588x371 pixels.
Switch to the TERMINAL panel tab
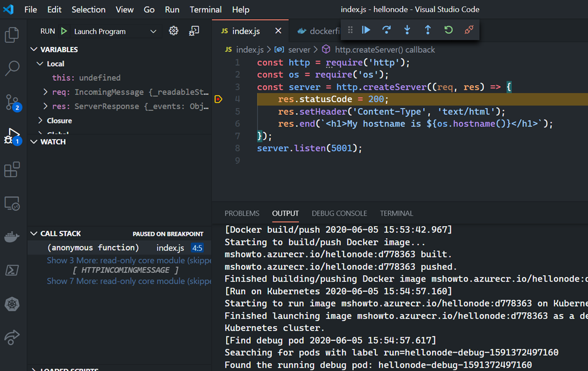(x=396, y=213)
